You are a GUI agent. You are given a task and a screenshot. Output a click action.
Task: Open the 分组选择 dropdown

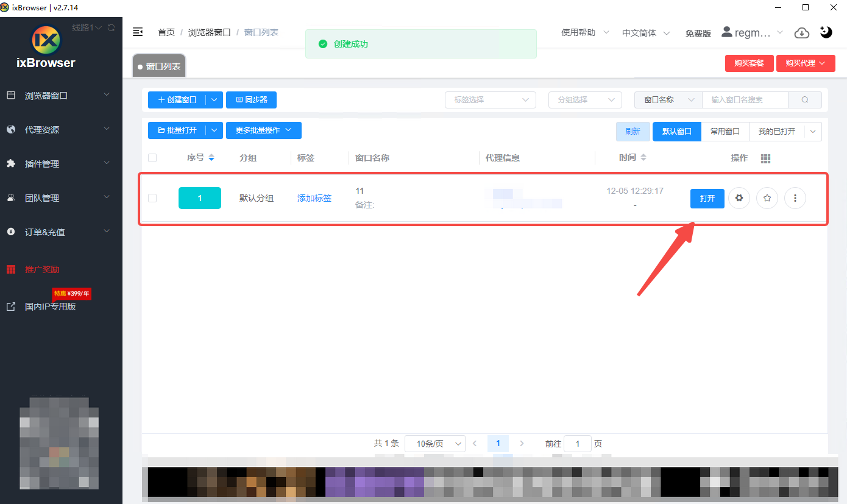(x=585, y=100)
